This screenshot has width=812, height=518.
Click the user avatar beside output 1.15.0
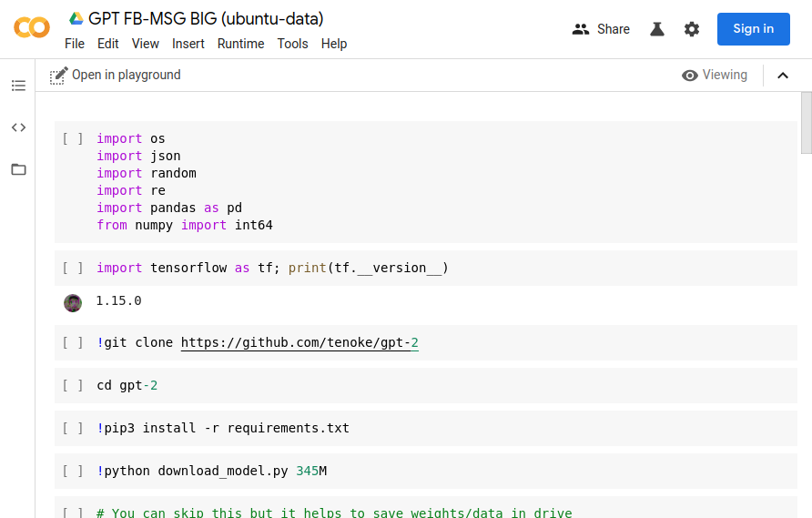[x=73, y=302]
